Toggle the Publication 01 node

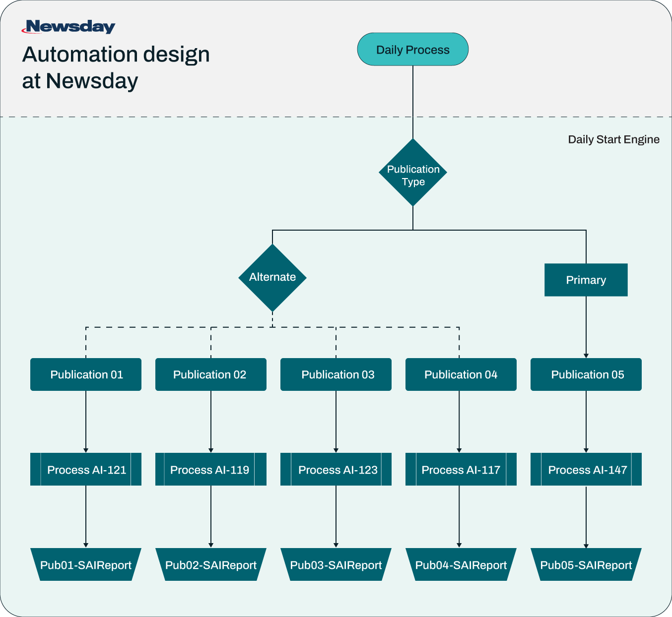86,374
